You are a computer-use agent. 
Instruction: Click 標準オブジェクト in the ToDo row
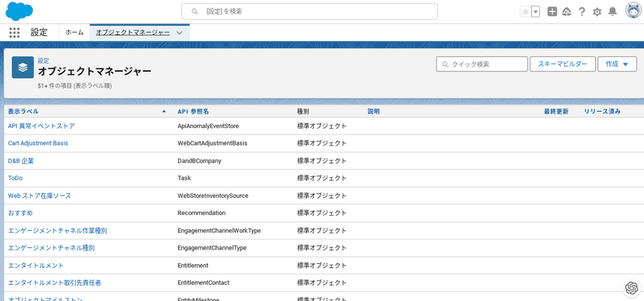pyautogui.click(x=321, y=178)
